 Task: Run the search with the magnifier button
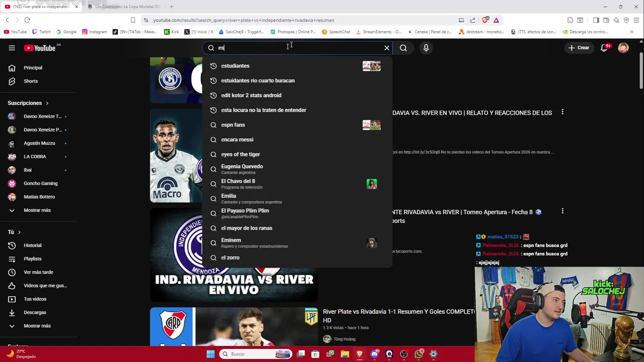point(403,48)
